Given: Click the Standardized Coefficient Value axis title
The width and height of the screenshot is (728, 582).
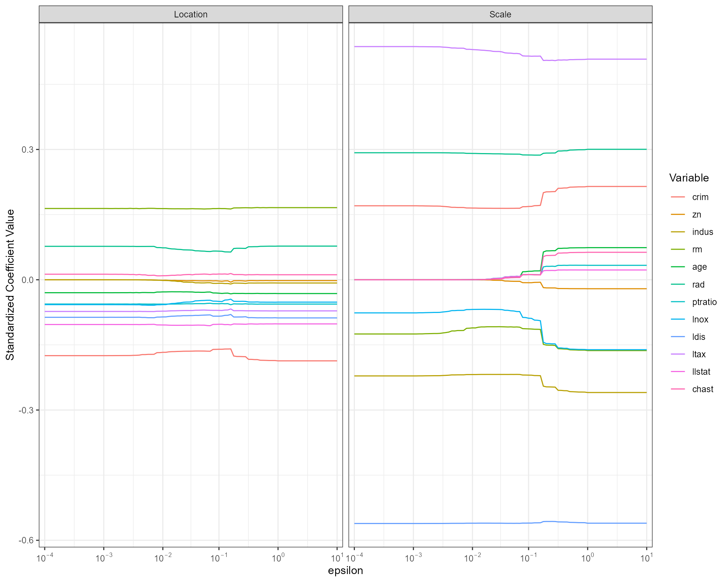Looking at the screenshot, I should click(10, 285).
